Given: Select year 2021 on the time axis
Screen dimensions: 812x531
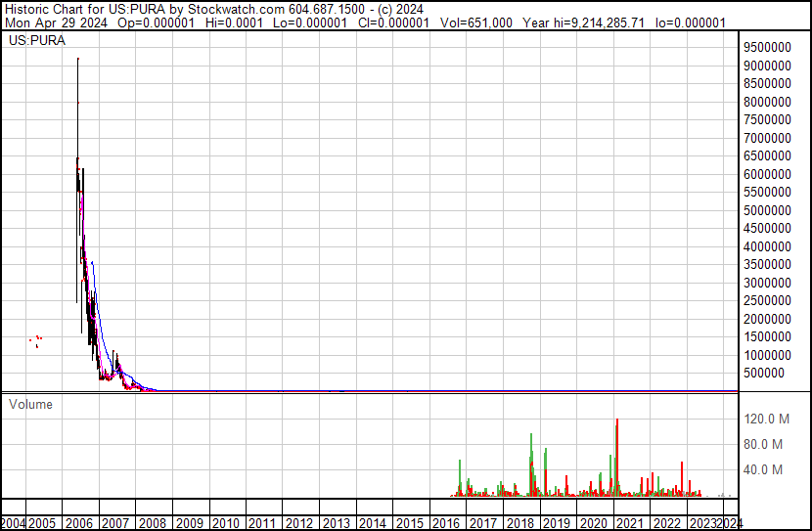Looking at the screenshot, I should point(630,523).
